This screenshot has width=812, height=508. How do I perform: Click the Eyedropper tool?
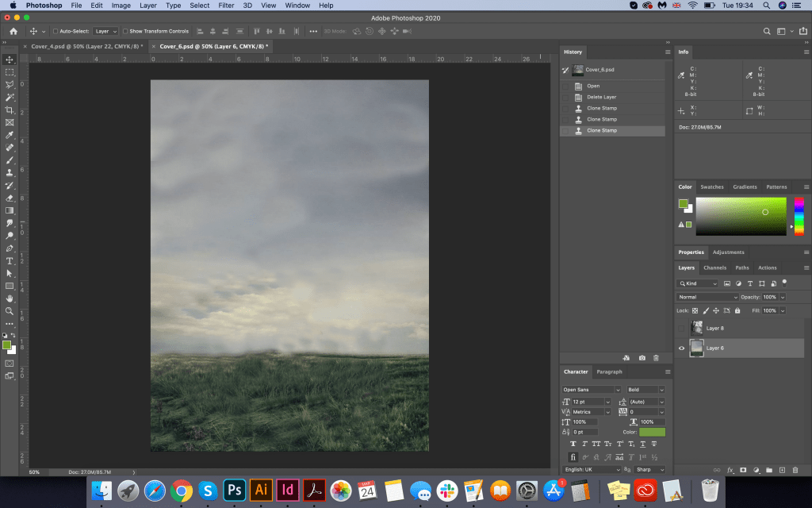pos(10,135)
